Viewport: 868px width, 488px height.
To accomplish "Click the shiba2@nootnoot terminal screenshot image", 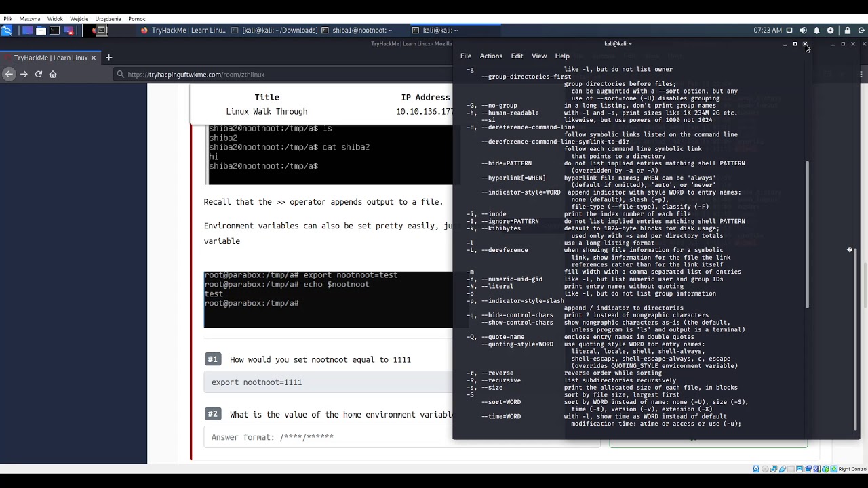I will (330, 154).
